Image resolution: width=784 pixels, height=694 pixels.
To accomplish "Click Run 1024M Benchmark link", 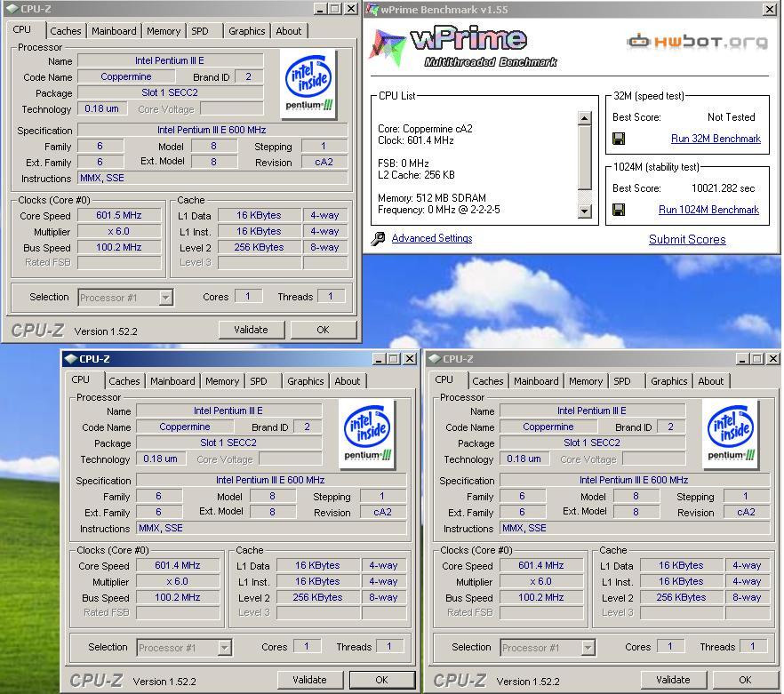I will (x=709, y=210).
